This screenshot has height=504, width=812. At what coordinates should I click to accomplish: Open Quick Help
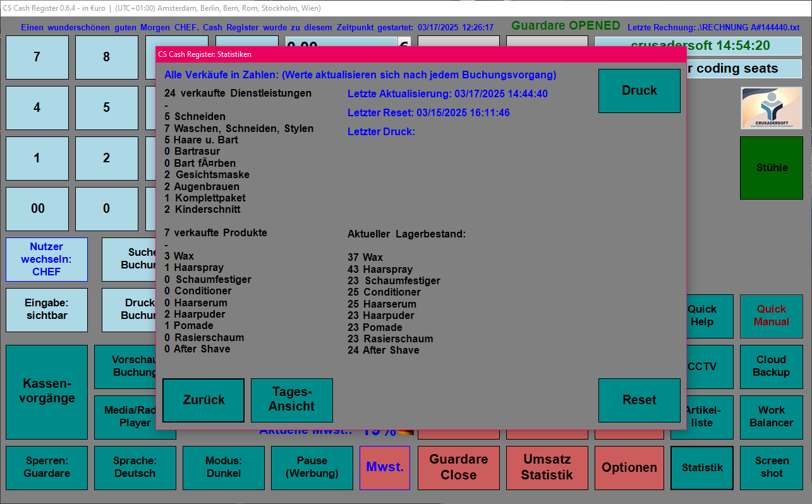pyautogui.click(x=709, y=316)
